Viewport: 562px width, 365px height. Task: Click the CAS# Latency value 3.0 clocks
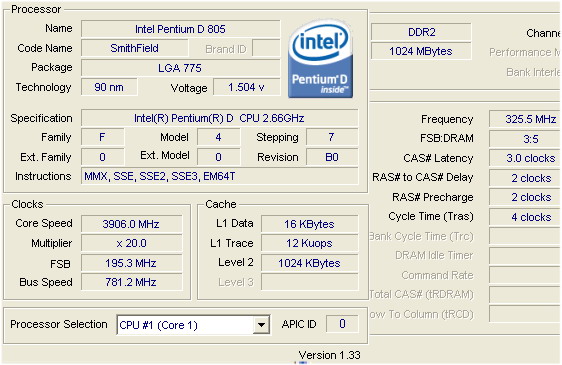click(x=525, y=158)
